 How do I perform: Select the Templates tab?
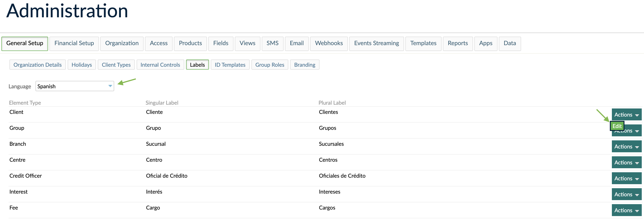point(423,43)
